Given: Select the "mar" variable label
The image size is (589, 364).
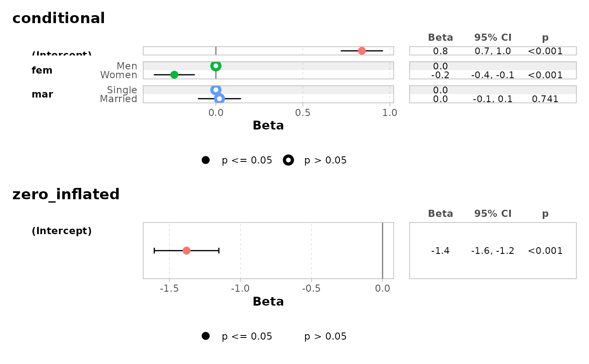Looking at the screenshot, I should [42, 94].
